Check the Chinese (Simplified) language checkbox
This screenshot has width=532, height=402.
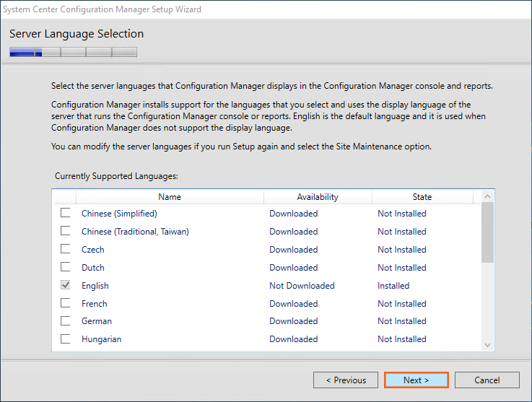[x=66, y=213]
